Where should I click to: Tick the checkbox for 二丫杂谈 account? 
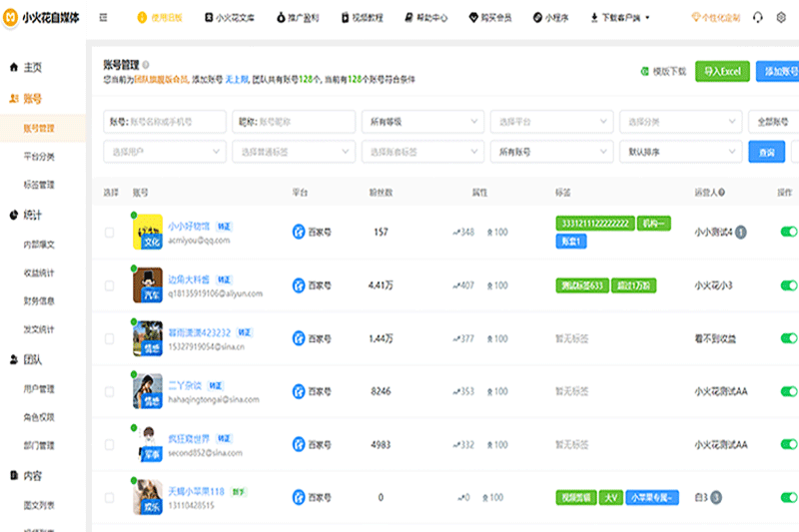109,391
